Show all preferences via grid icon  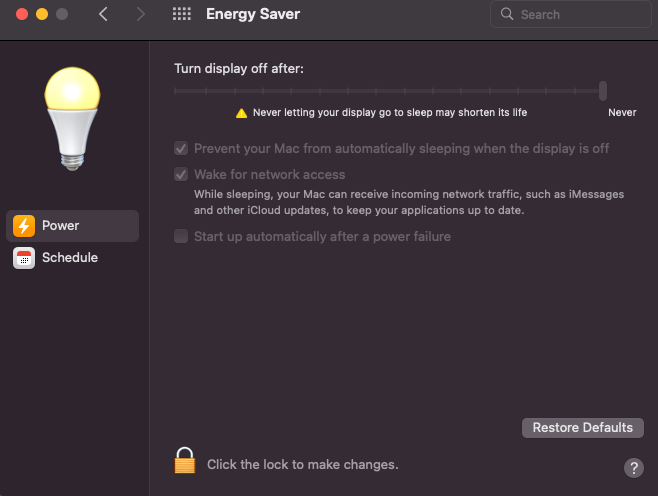181,15
